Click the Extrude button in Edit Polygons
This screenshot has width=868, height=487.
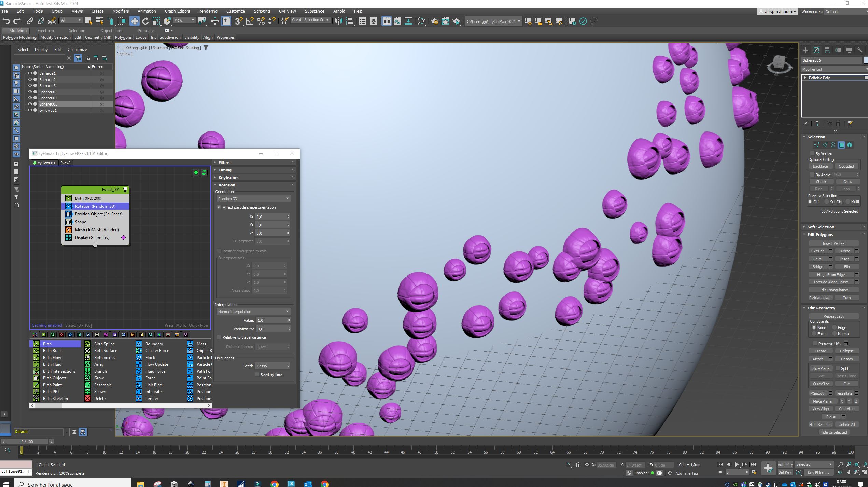click(817, 251)
